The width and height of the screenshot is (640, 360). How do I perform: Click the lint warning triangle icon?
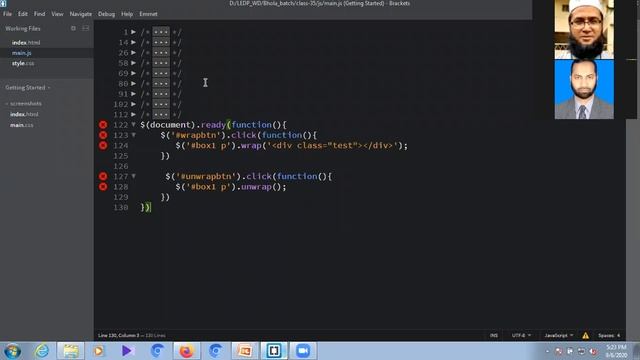[585, 336]
